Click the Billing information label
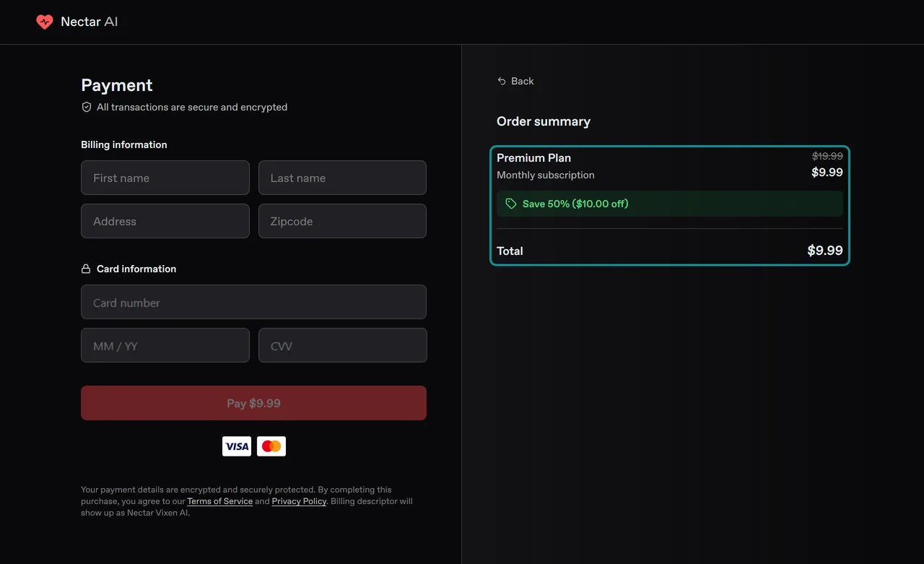This screenshot has width=924, height=564. coord(124,144)
